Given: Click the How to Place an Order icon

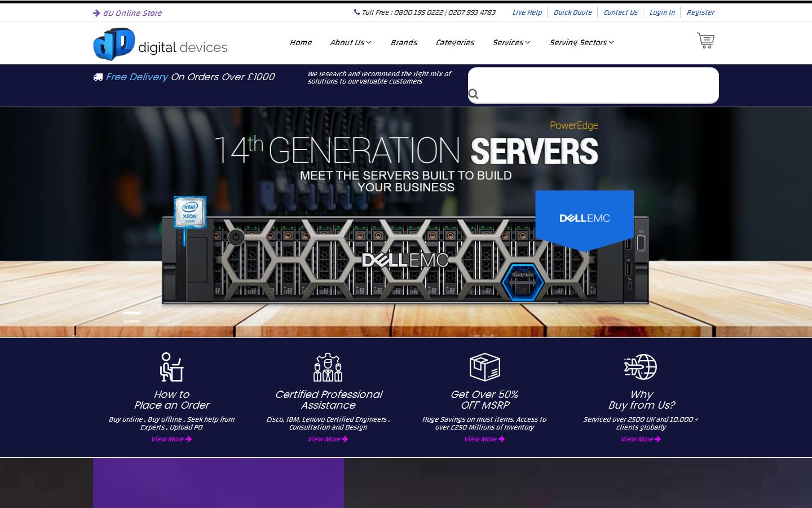Looking at the screenshot, I should click(x=171, y=367).
